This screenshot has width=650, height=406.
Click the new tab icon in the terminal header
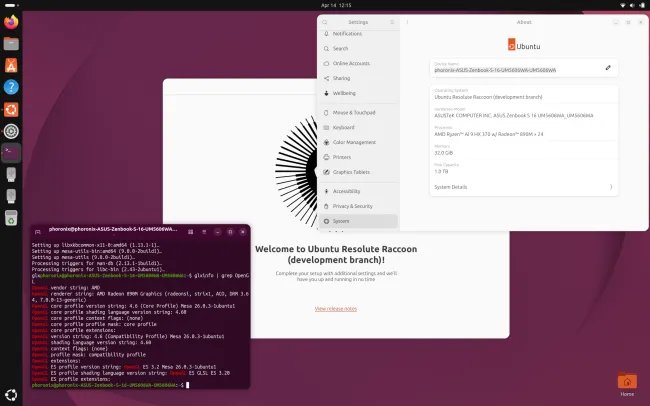38,232
